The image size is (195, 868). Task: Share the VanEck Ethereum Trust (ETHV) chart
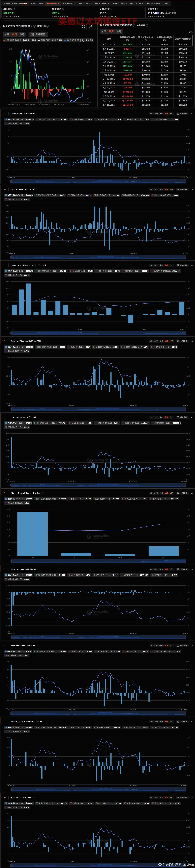(x=192, y=646)
